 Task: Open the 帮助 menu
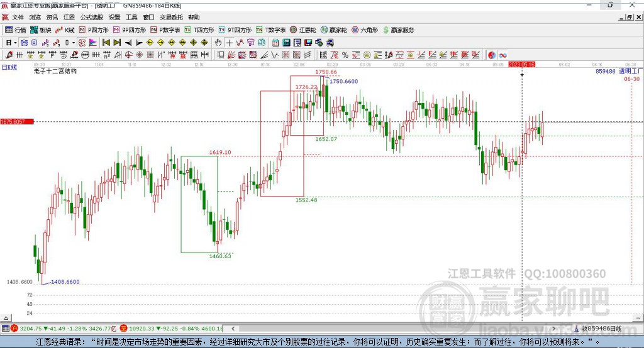[x=194, y=17]
